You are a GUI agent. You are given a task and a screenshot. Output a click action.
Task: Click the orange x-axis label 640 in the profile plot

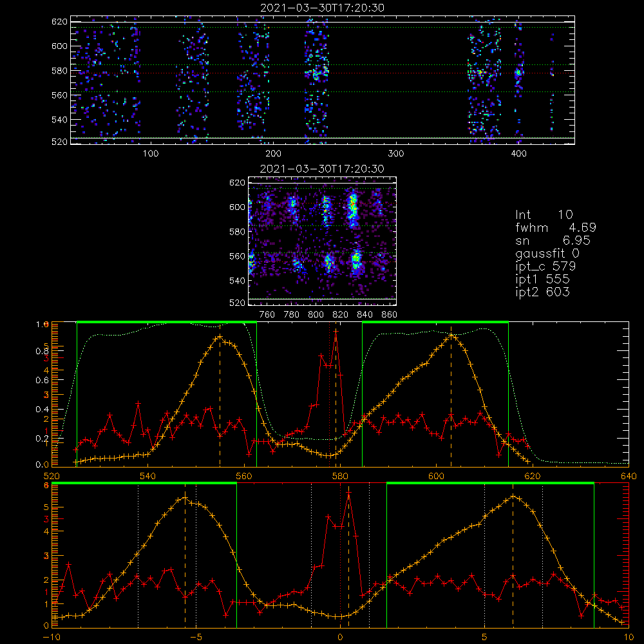(629, 477)
